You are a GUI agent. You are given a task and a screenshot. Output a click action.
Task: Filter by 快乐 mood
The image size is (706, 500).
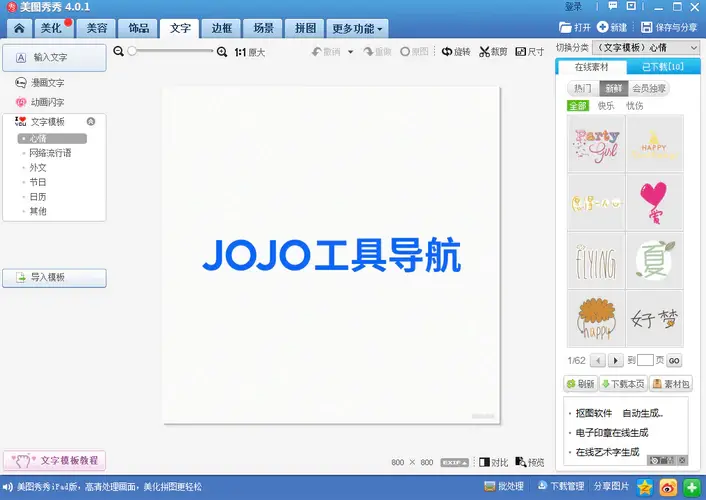click(606, 106)
